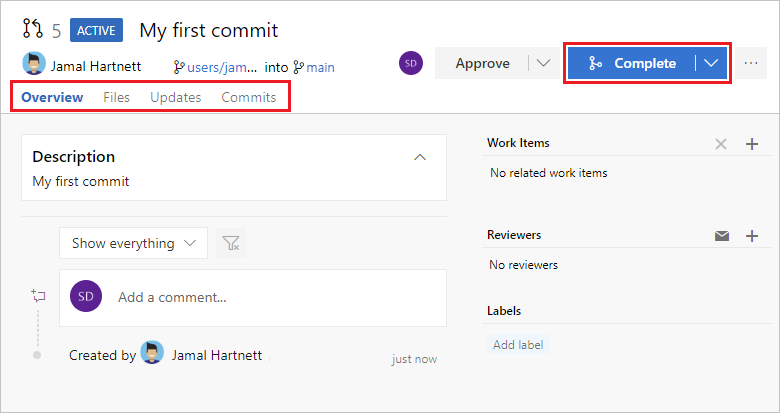Open the Complete options dropdown arrow
780x413 pixels.
(x=711, y=63)
